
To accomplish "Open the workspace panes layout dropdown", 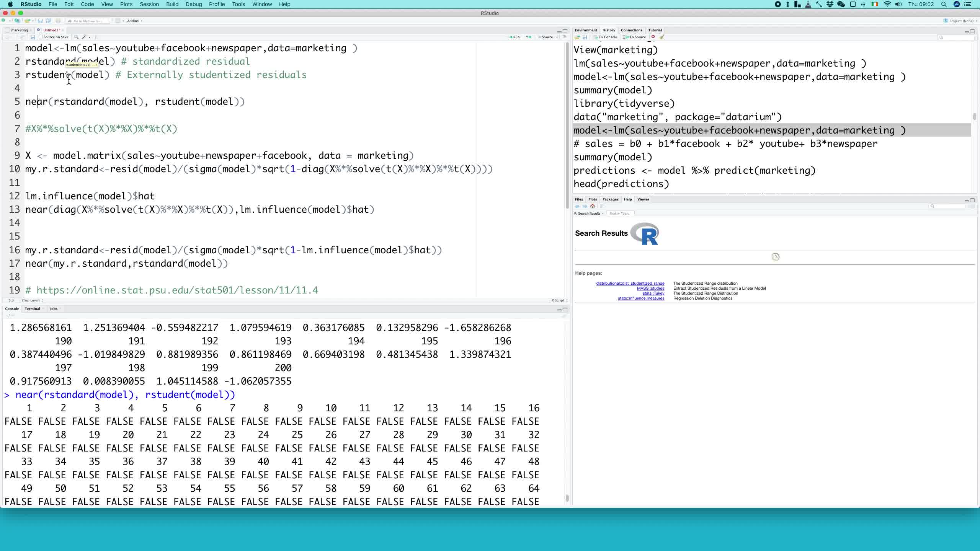I will point(120,21).
